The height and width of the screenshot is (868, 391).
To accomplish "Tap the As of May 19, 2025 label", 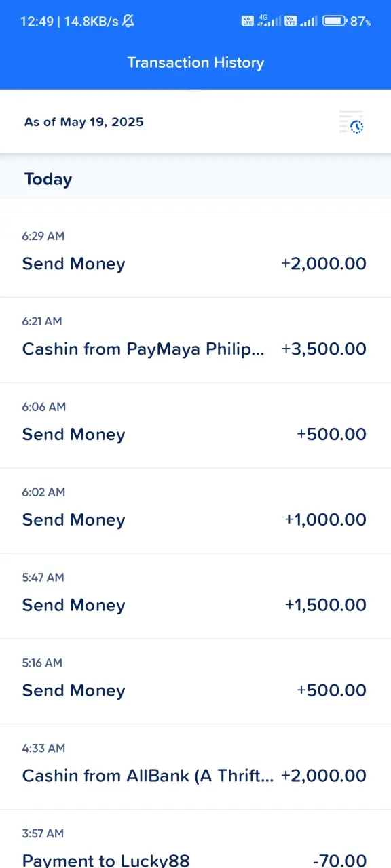I will pyautogui.click(x=84, y=122).
